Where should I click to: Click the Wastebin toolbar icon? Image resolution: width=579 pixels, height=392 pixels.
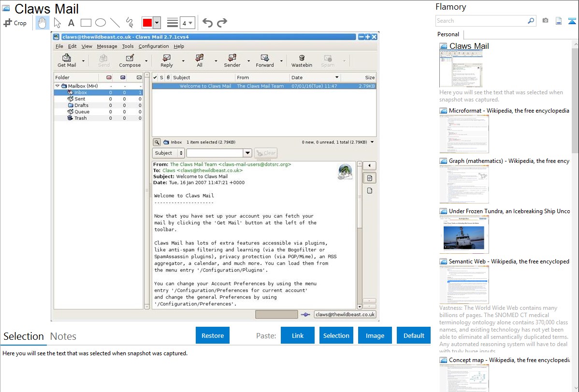point(302,60)
